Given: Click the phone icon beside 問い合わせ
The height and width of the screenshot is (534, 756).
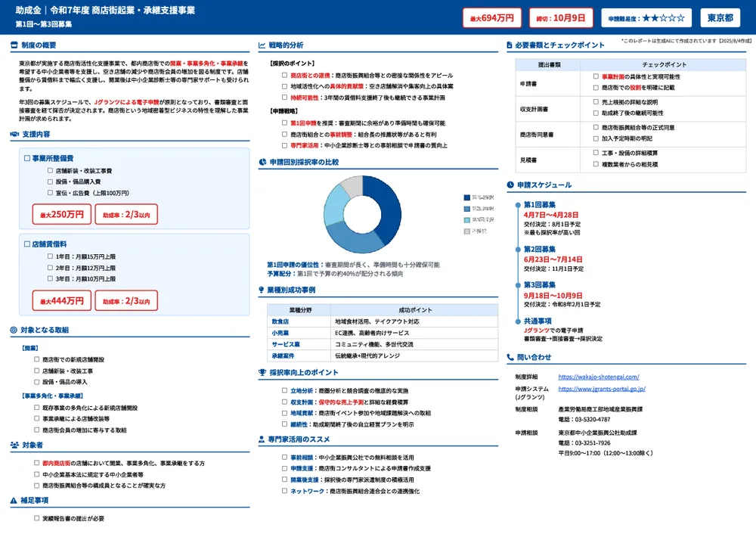Looking at the screenshot, I should click(510, 357).
